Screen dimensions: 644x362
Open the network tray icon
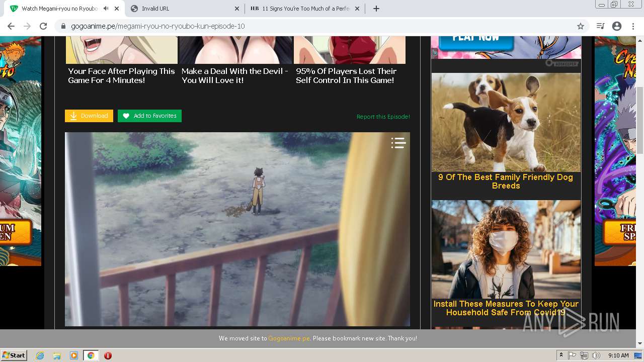pyautogui.click(x=584, y=355)
